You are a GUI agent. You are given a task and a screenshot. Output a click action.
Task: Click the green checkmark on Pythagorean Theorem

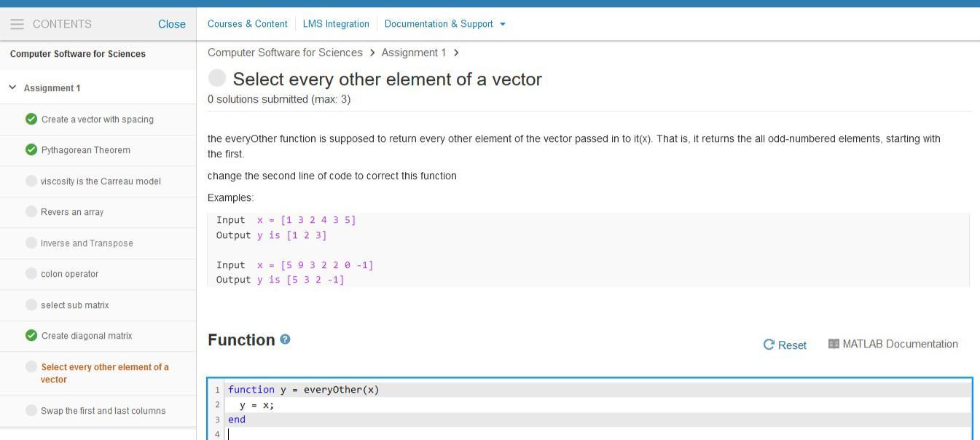tap(31, 149)
